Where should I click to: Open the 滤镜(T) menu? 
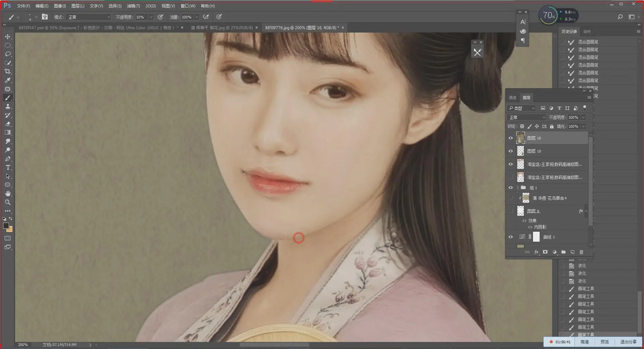click(133, 6)
